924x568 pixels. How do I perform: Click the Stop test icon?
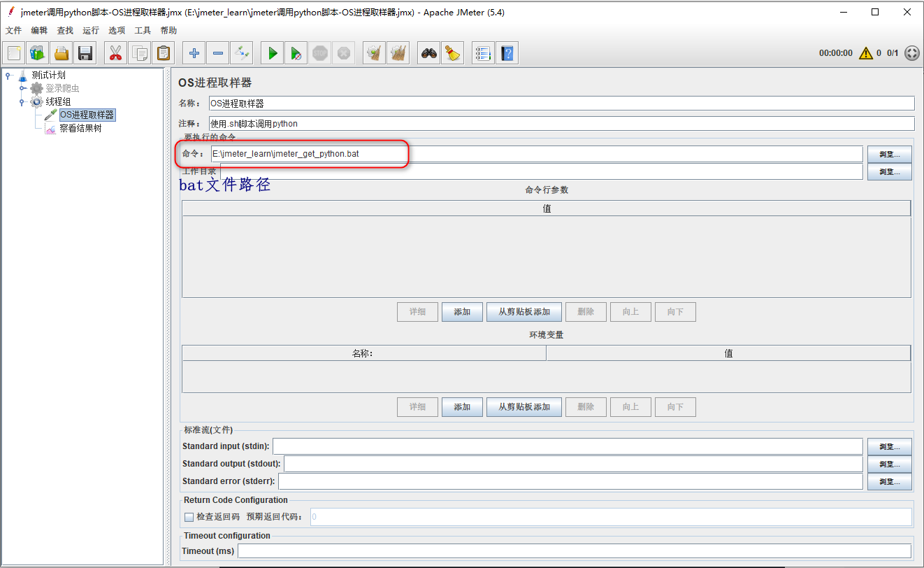coord(319,52)
